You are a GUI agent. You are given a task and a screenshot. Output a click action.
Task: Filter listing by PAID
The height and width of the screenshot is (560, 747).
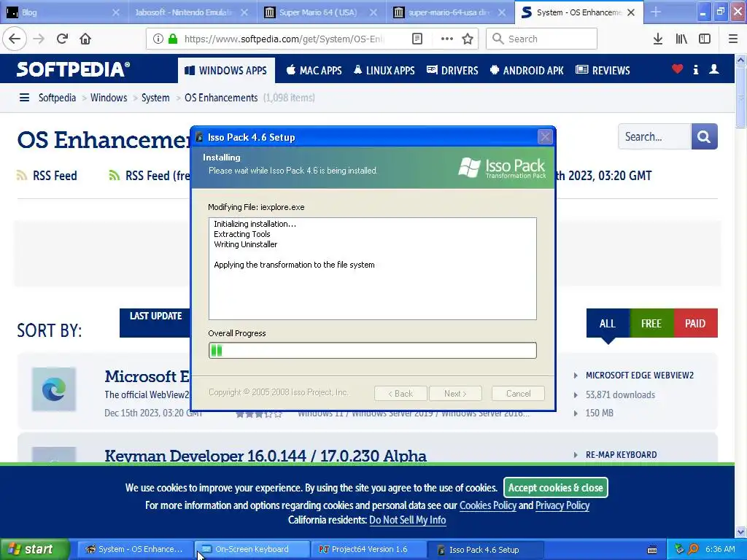point(695,323)
